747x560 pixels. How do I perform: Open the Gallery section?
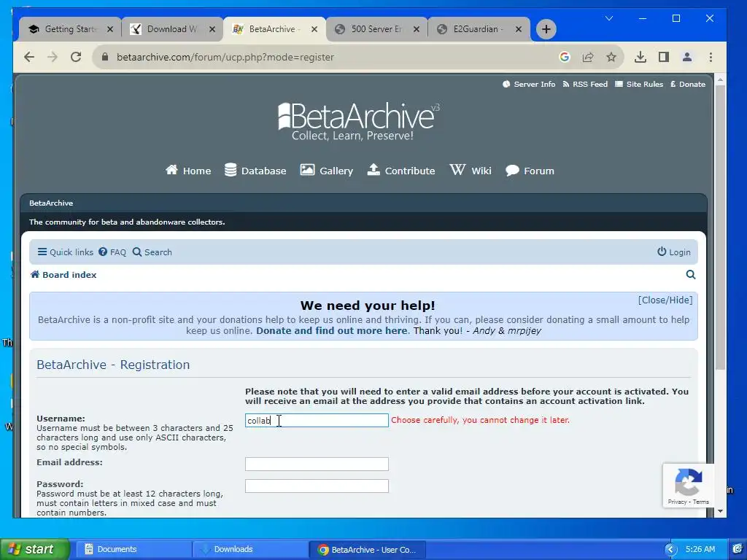[326, 171]
